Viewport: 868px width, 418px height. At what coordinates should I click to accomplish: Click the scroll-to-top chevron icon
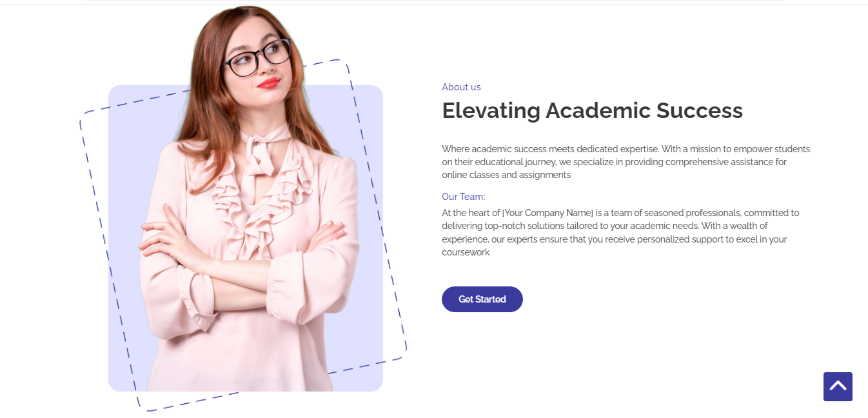tap(838, 386)
